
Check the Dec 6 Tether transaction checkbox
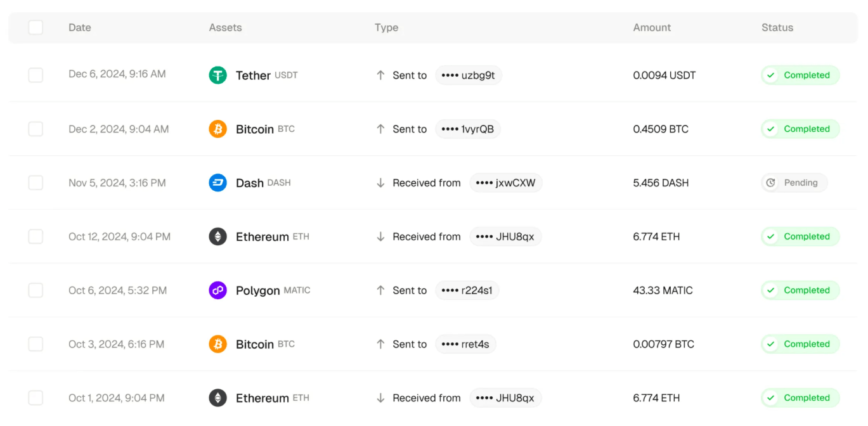pyautogui.click(x=36, y=75)
